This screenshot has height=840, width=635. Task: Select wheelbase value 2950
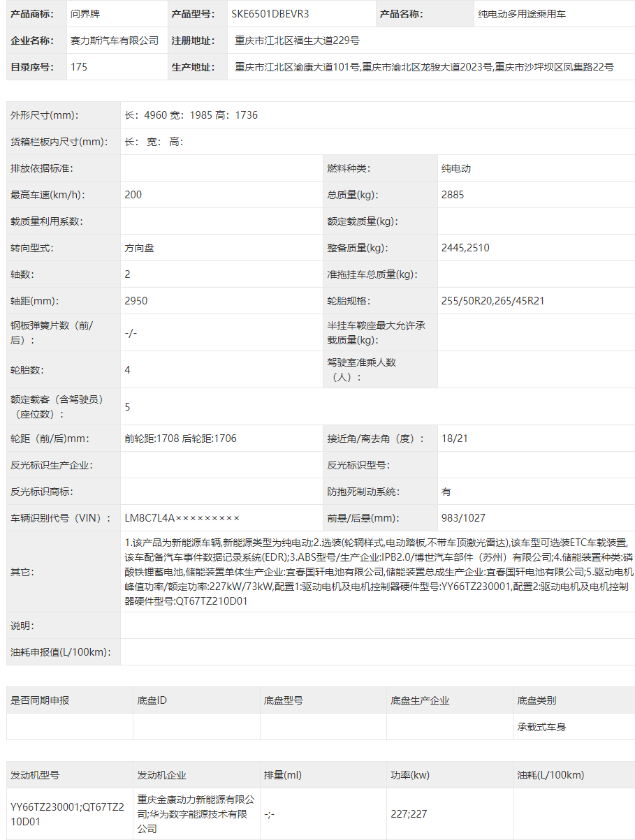point(136,301)
